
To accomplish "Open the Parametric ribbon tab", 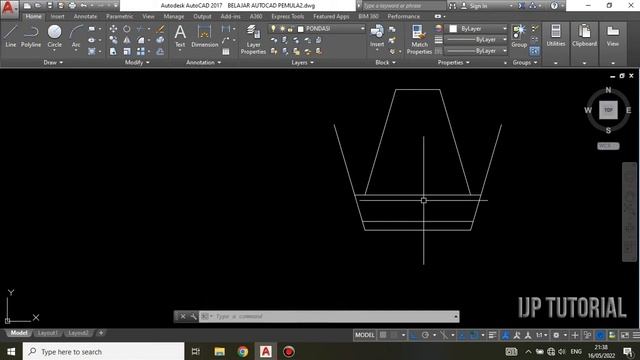I will [119, 16].
